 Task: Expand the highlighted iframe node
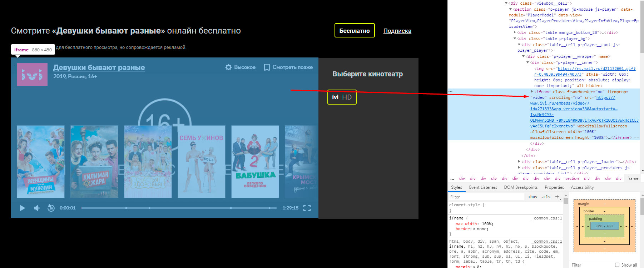click(x=532, y=92)
